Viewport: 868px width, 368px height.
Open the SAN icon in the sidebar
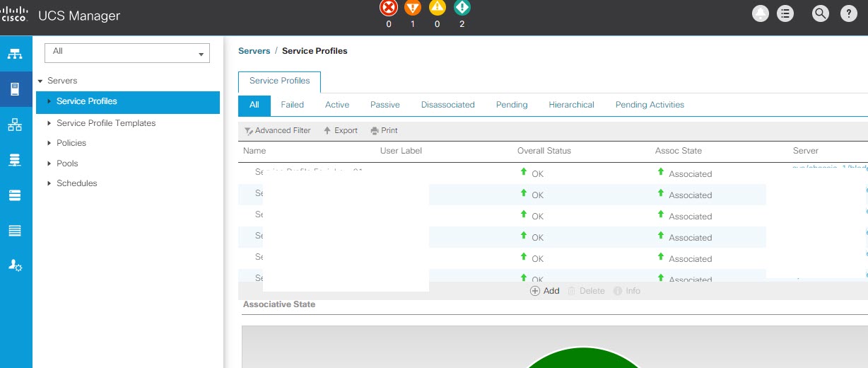pyautogui.click(x=15, y=161)
